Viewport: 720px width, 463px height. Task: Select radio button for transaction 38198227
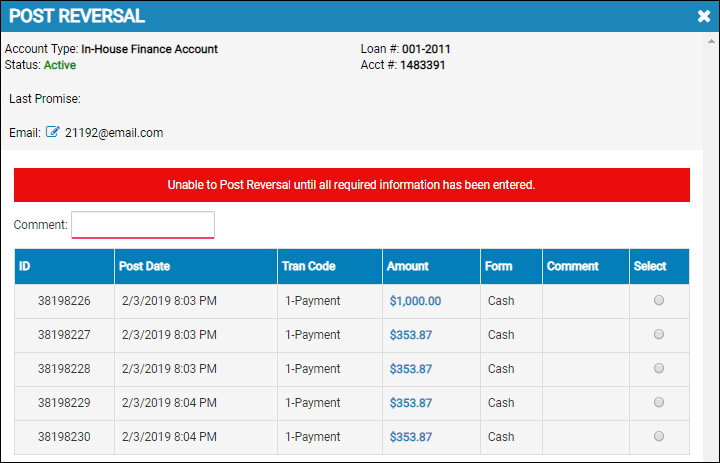[x=659, y=334]
